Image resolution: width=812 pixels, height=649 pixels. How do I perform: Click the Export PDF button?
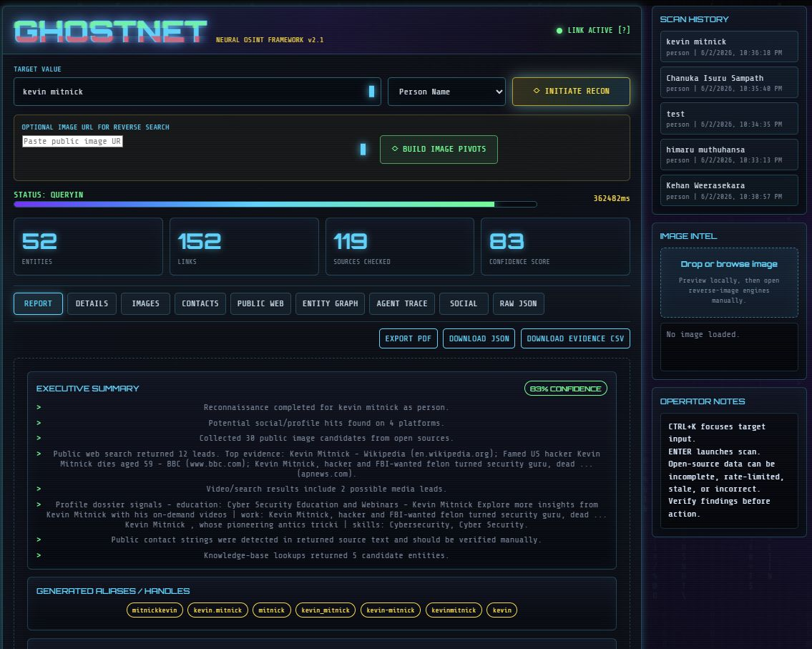[408, 338]
